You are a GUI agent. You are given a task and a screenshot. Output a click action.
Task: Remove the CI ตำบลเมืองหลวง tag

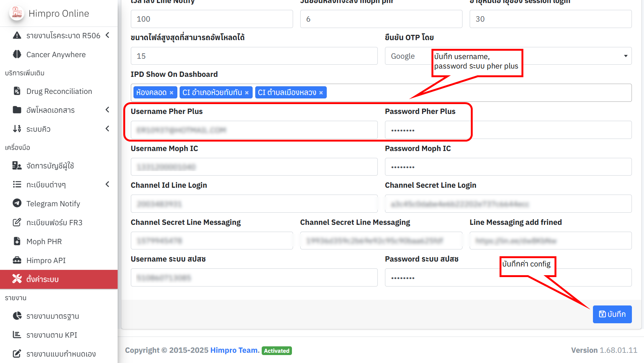tap(321, 92)
